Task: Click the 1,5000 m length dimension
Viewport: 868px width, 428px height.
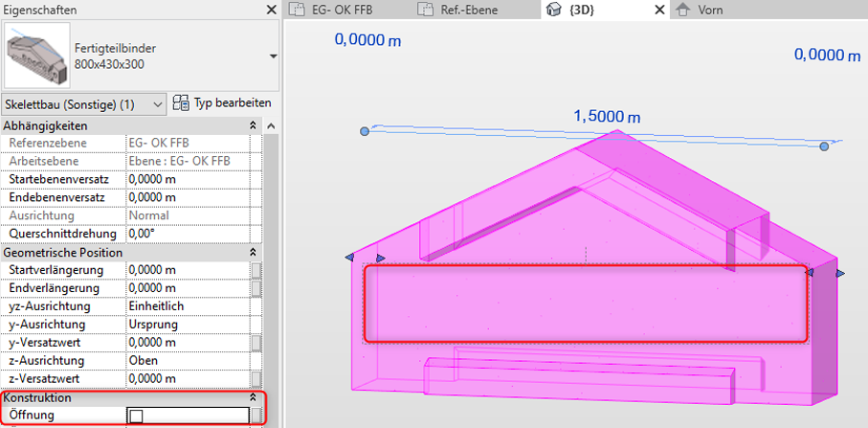Action: coord(607,116)
